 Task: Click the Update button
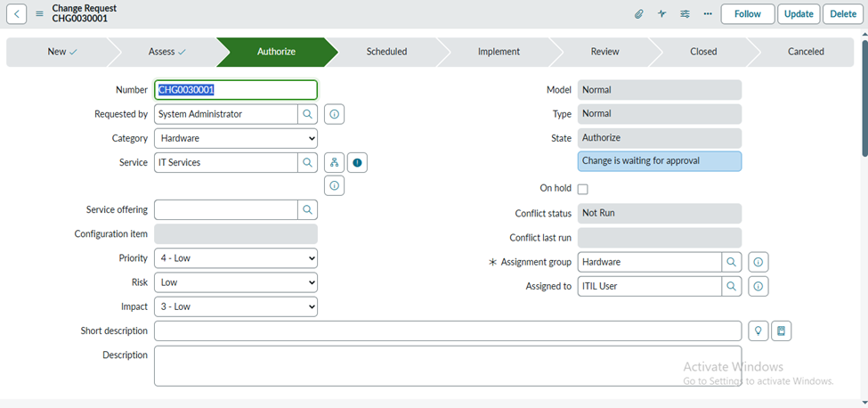pos(799,14)
